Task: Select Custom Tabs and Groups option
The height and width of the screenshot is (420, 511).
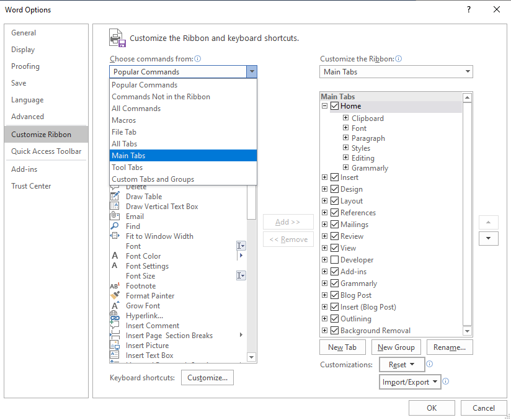Action: pyautogui.click(x=183, y=179)
